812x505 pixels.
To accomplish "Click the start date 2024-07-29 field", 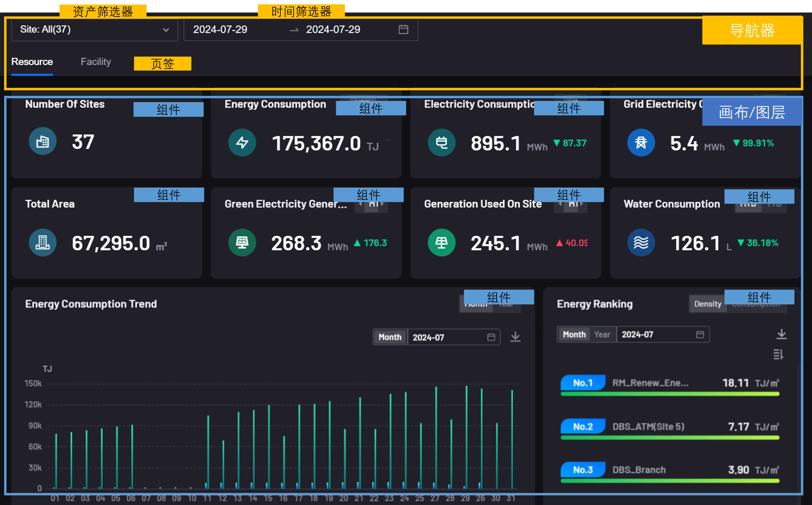I will point(220,30).
